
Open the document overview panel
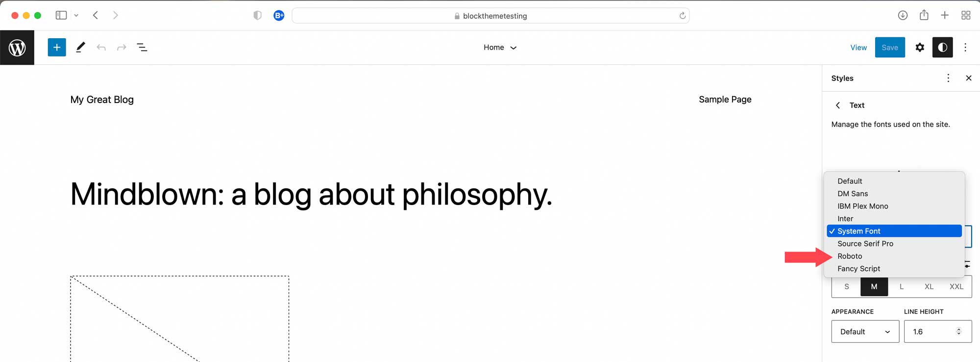[142, 47]
